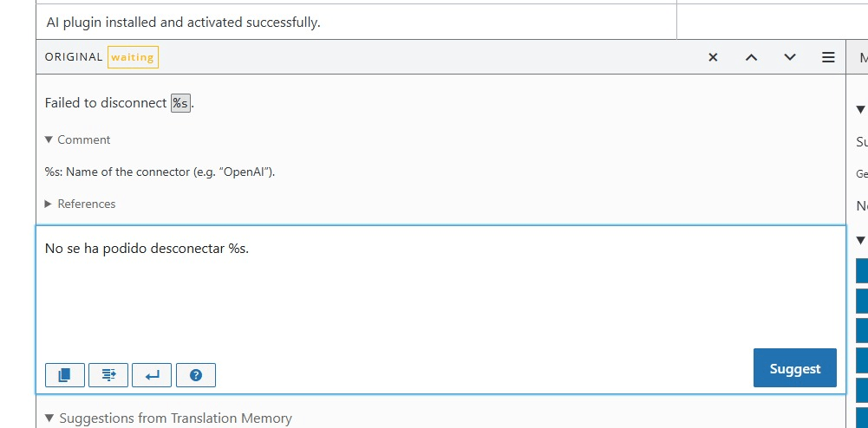Collapse Suggestions from Translation Memory
The width and height of the screenshot is (868, 428).
pos(169,418)
